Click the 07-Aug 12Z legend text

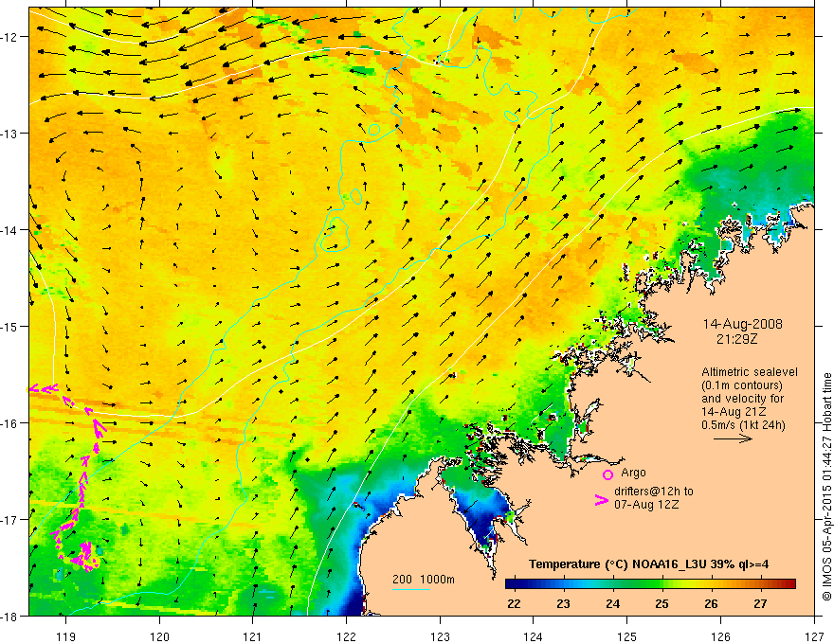[x=646, y=504]
